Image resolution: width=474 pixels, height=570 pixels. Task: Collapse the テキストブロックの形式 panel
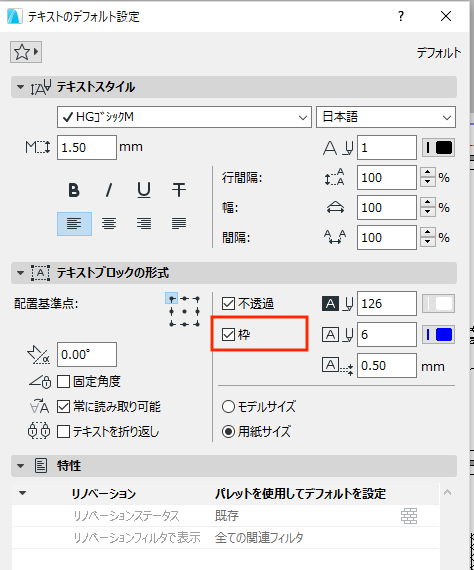pyautogui.click(x=20, y=273)
